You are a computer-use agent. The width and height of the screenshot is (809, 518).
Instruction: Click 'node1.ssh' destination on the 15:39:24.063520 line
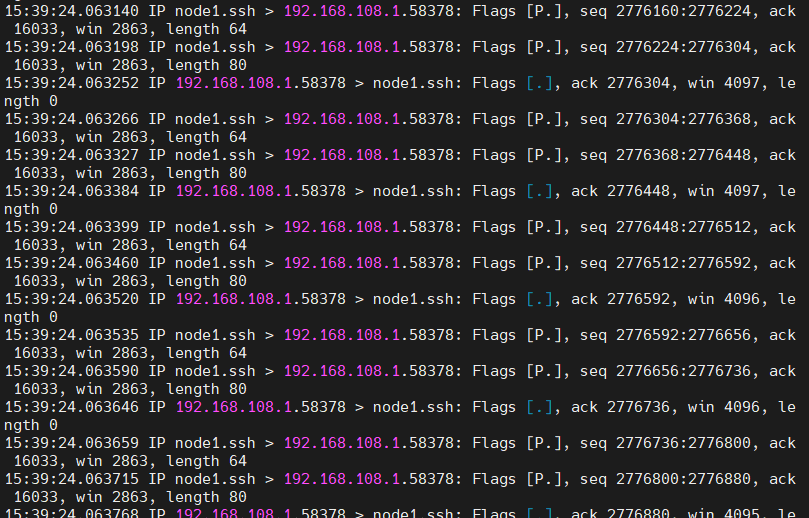(413, 299)
